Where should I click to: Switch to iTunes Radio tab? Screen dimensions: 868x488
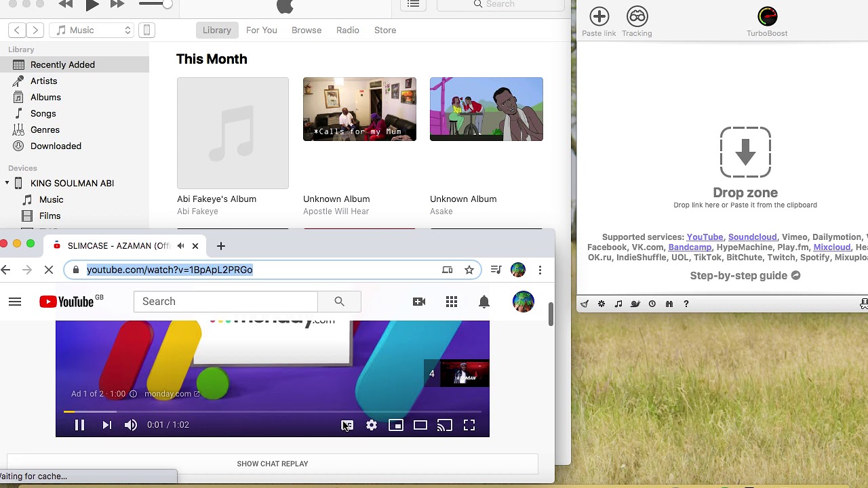coord(348,30)
